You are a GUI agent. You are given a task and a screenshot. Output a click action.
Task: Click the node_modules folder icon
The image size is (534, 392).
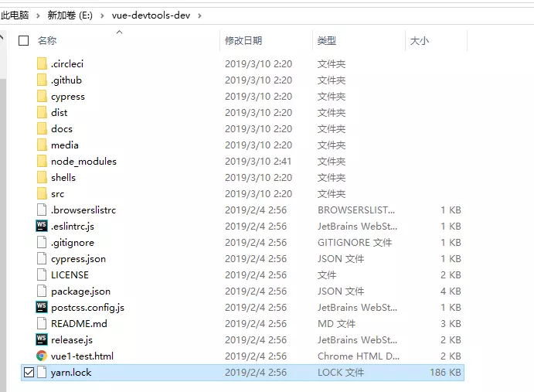[42, 162]
